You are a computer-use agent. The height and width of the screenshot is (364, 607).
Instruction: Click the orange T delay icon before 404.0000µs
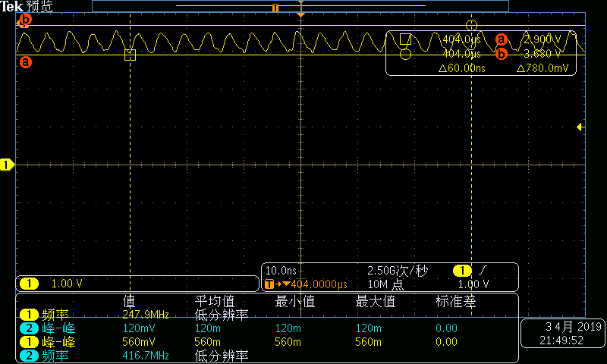pos(269,284)
